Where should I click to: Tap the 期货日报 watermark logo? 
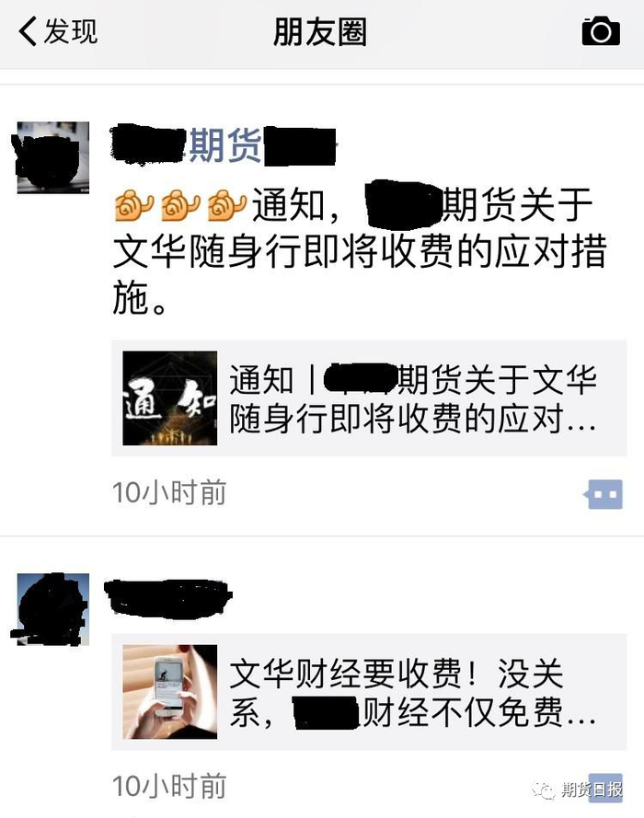point(578,789)
